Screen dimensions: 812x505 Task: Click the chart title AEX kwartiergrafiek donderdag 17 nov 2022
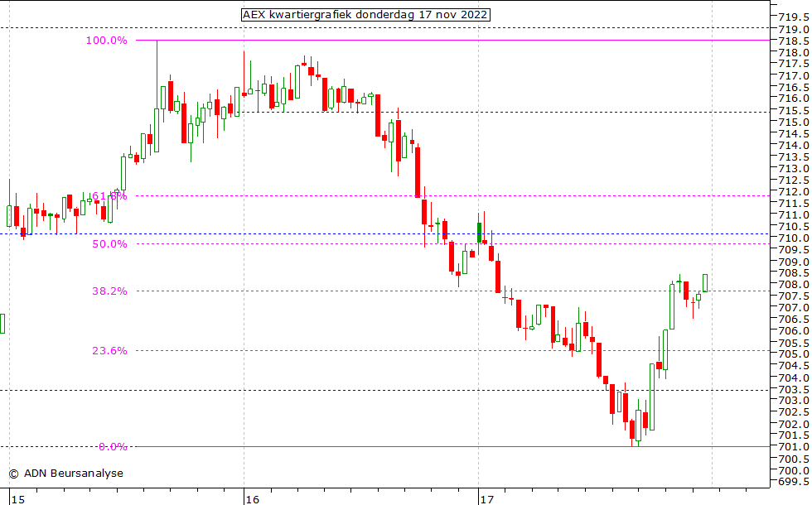click(x=365, y=15)
